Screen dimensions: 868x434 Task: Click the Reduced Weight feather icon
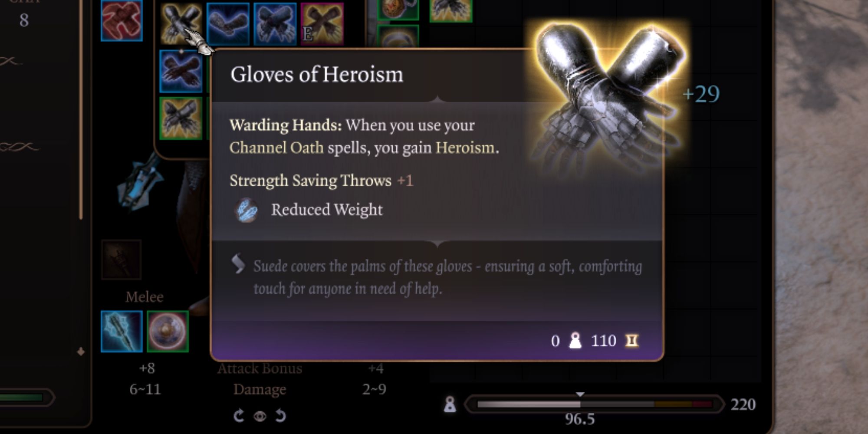(x=246, y=210)
